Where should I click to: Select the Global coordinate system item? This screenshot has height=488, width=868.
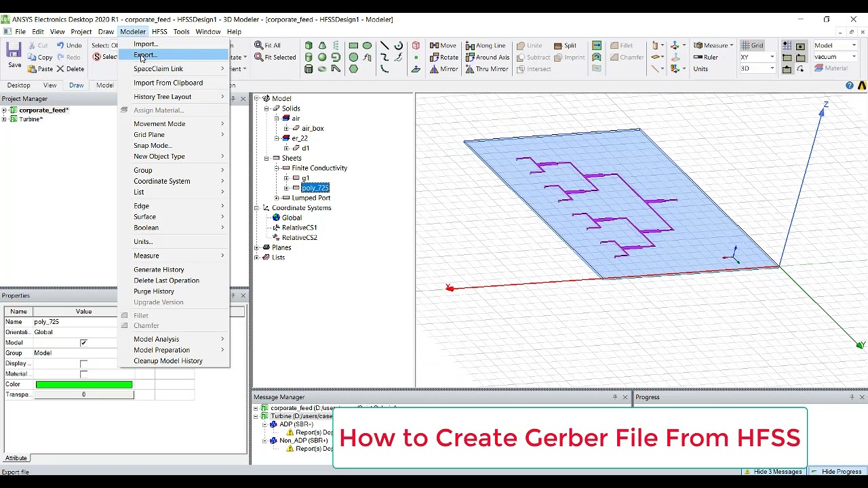tap(292, 218)
